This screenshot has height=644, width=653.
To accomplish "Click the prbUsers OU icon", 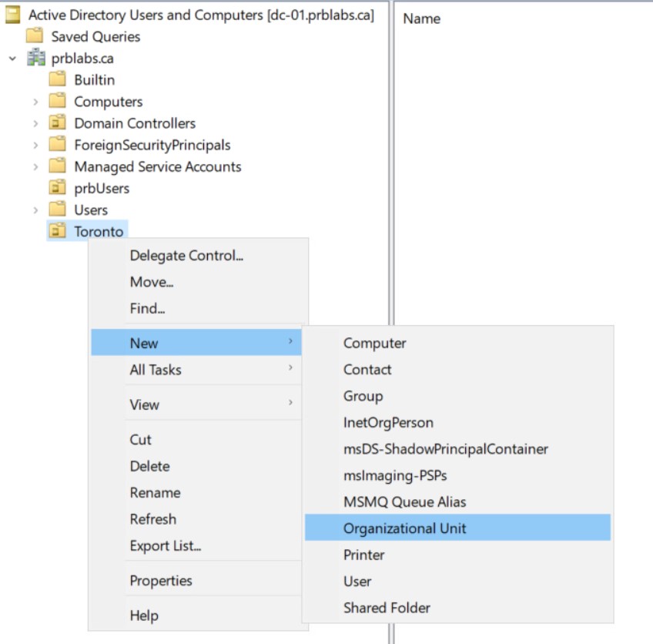I will pos(57,188).
